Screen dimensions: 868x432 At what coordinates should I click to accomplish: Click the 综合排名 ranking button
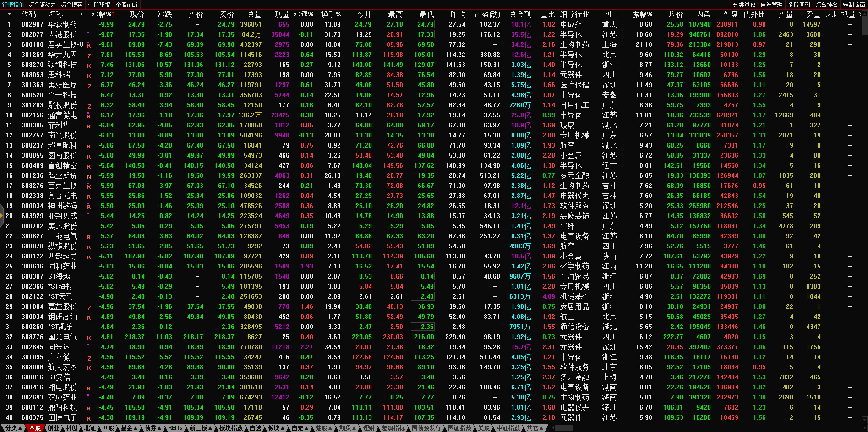pyautogui.click(x=826, y=5)
